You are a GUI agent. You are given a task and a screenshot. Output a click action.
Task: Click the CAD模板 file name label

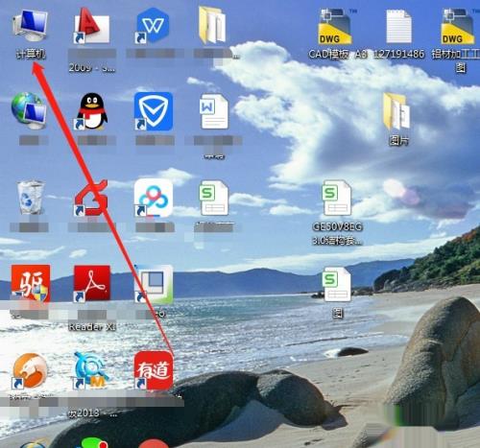pyautogui.click(x=338, y=54)
